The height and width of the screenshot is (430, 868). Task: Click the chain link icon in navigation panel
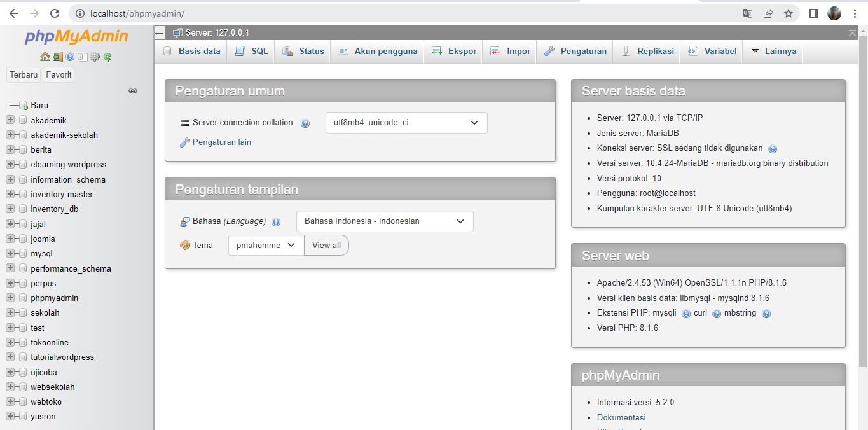(x=133, y=91)
